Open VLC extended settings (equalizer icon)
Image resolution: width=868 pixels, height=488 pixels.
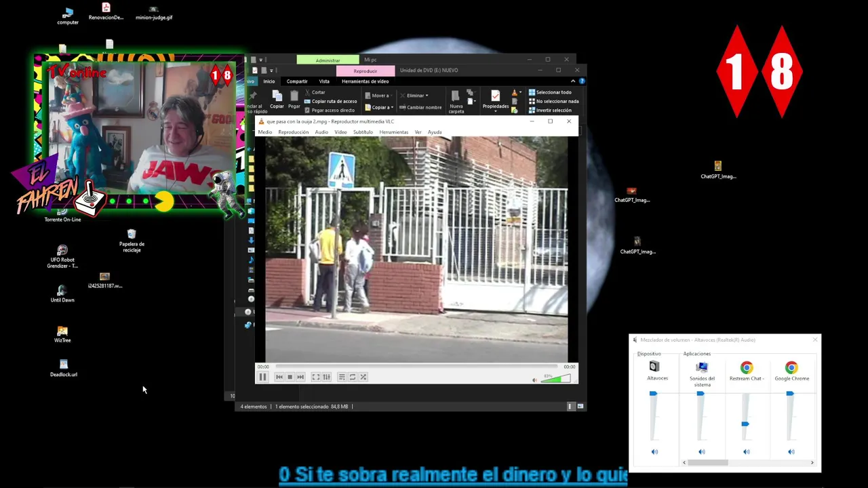[326, 377]
